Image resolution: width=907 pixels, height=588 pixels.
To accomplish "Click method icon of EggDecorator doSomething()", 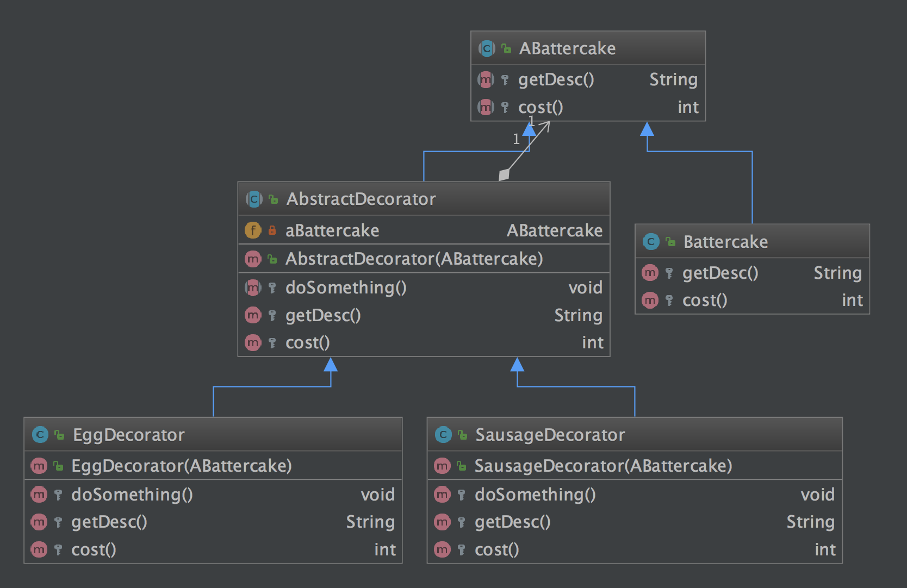I will coord(39,495).
